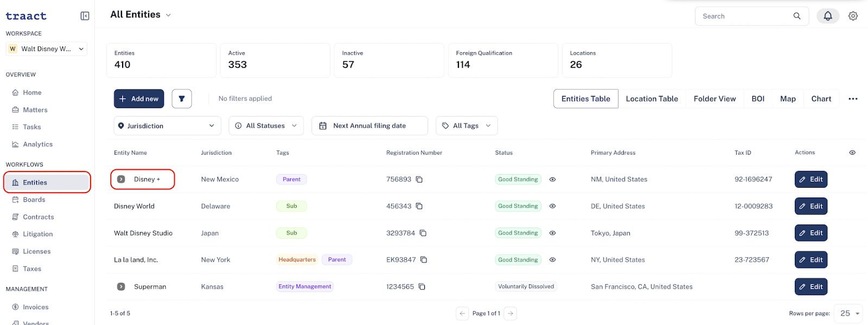868x325 pixels.
Task: Open the Jurisdiction dropdown
Action: (x=168, y=126)
